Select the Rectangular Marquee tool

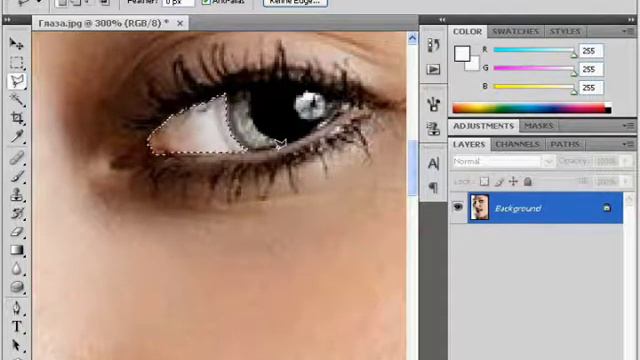(x=16, y=62)
